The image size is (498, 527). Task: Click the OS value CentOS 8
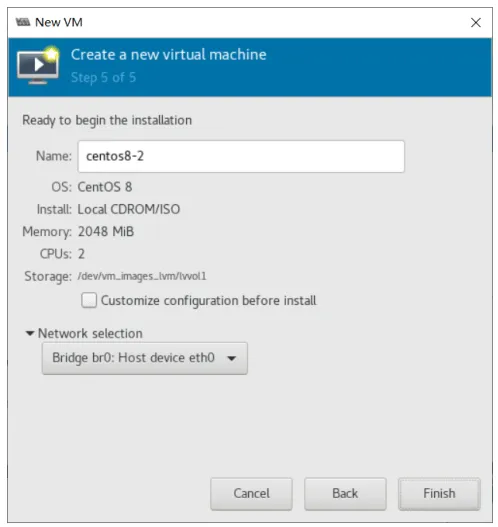tap(105, 187)
